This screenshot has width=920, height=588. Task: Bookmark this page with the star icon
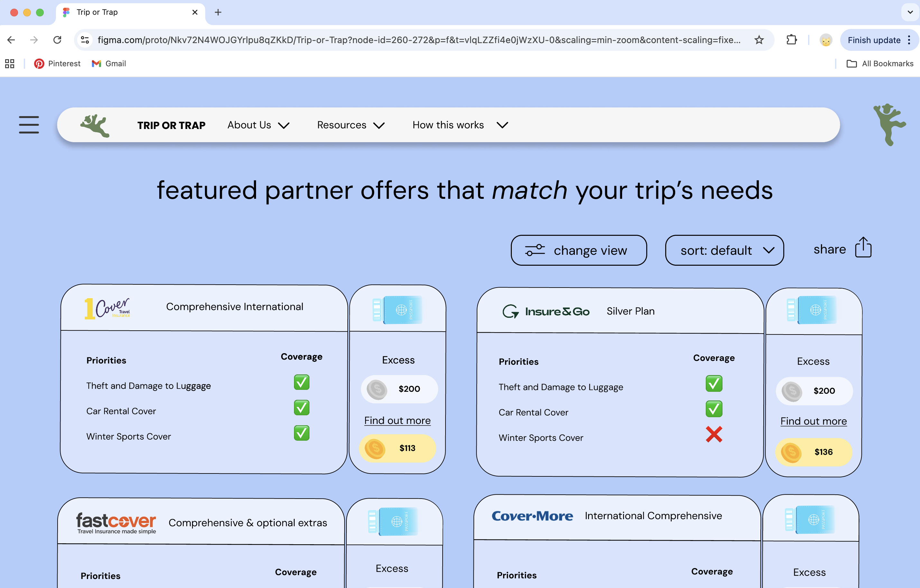(x=759, y=40)
